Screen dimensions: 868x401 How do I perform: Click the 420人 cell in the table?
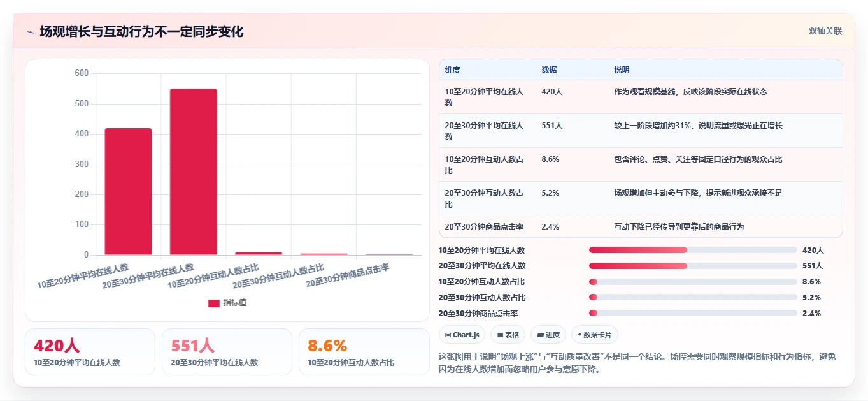pyautogui.click(x=551, y=92)
